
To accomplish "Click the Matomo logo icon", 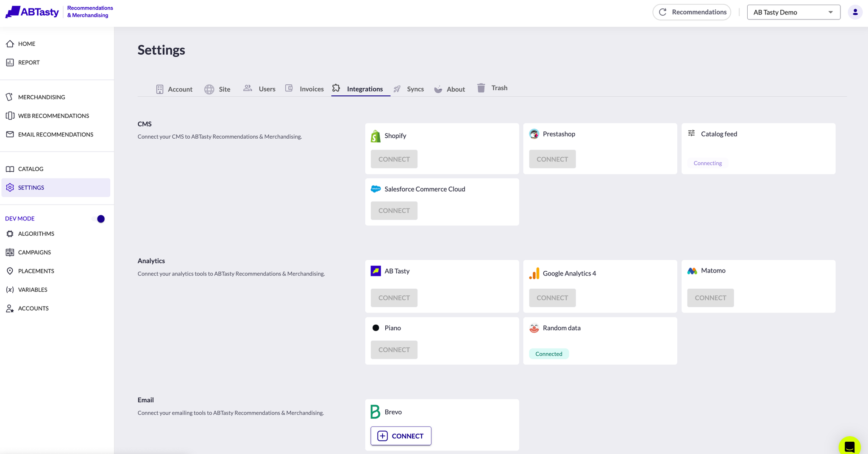I will [692, 271].
